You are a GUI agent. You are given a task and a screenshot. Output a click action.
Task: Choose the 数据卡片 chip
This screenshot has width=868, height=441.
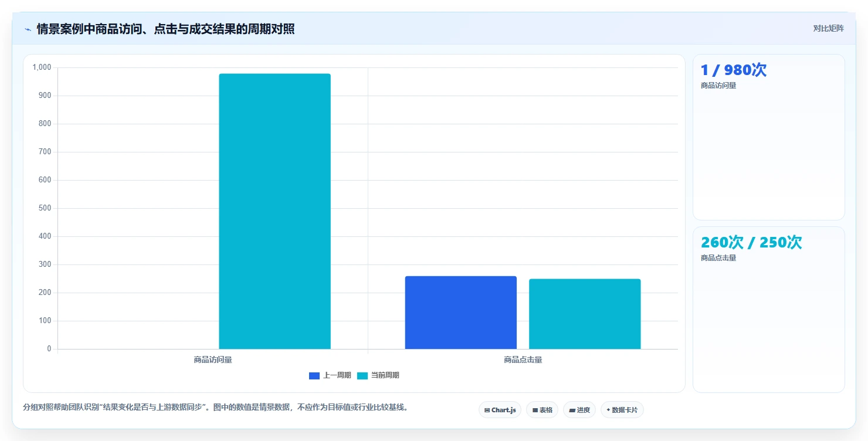[x=622, y=410]
